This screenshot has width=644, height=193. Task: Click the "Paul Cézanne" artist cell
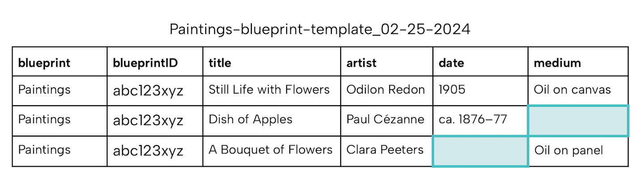[x=385, y=120]
